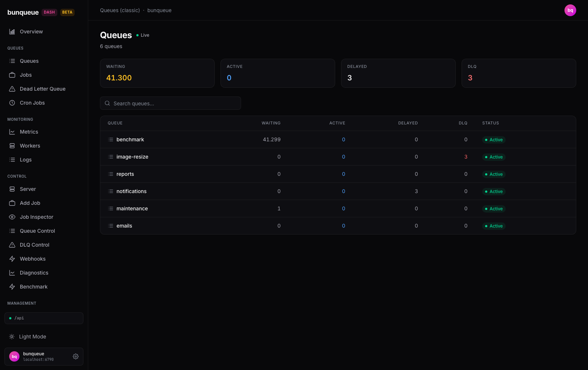Click the DLQ Control warning icon

pos(12,245)
